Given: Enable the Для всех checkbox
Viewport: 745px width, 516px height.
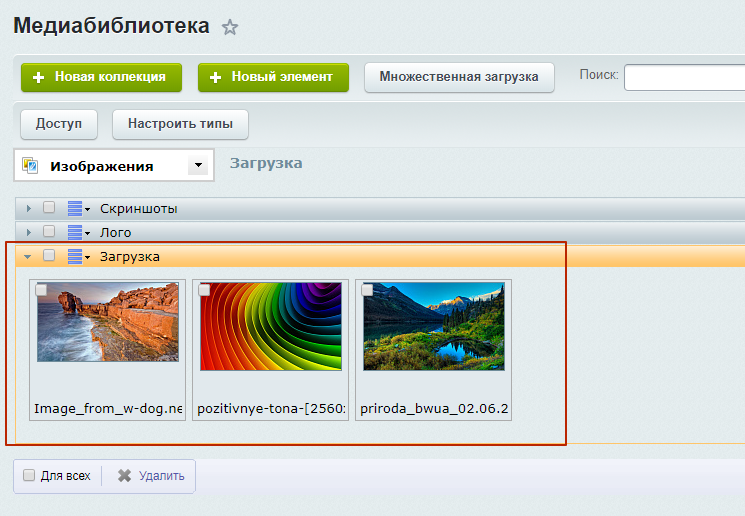Looking at the screenshot, I should click(29, 476).
